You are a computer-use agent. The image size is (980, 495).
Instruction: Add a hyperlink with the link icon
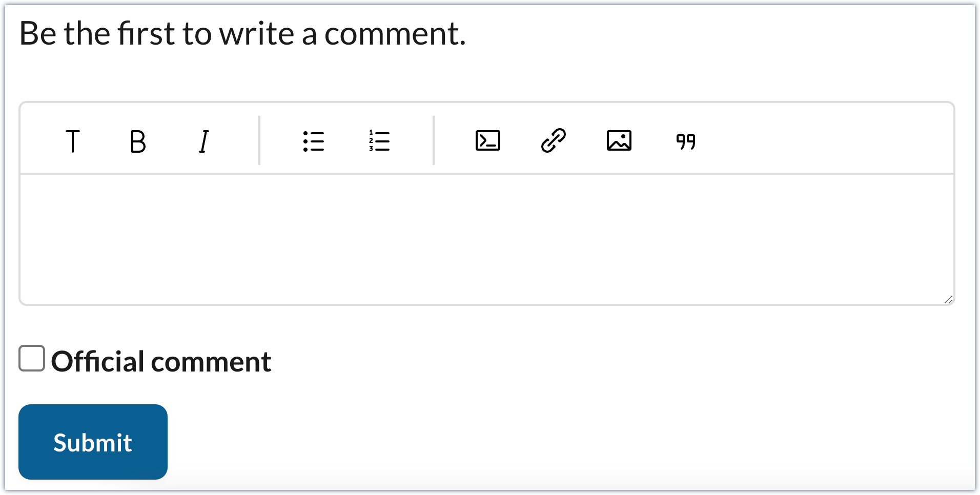554,141
